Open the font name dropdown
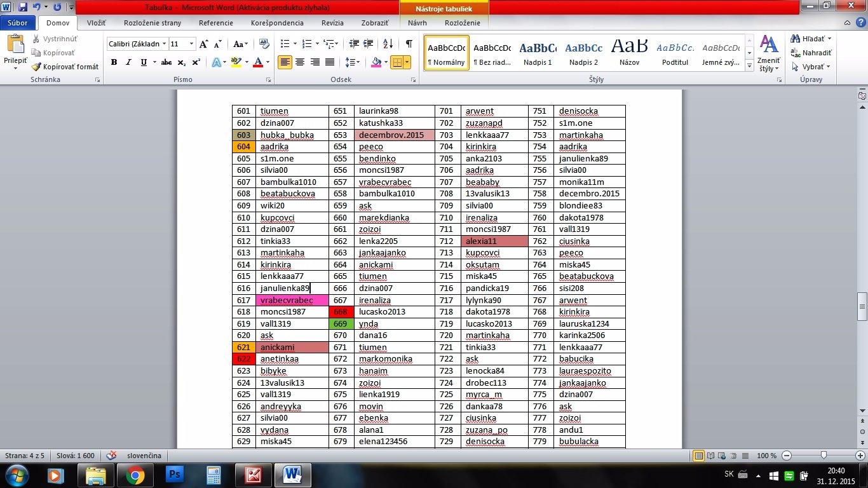This screenshot has width=868, height=488. [x=164, y=44]
